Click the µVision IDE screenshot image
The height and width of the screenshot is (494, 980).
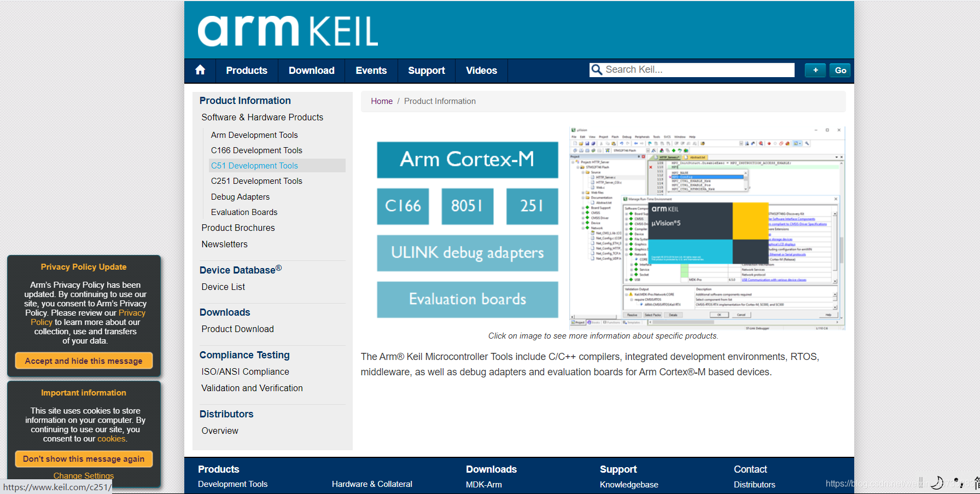click(x=708, y=229)
